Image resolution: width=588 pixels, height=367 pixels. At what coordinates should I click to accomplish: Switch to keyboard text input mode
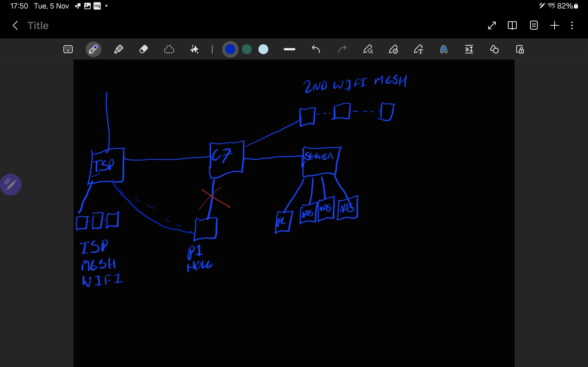(68, 50)
